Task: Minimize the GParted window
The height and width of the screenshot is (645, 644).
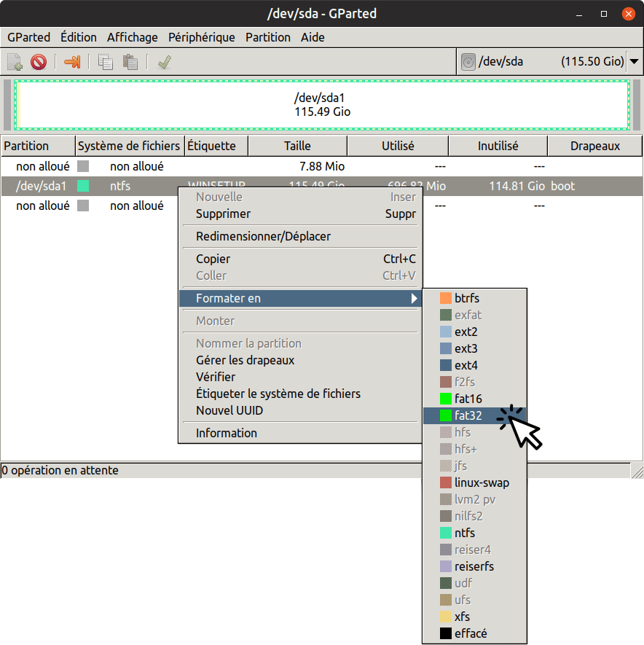Action: click(x=579, y=14)
